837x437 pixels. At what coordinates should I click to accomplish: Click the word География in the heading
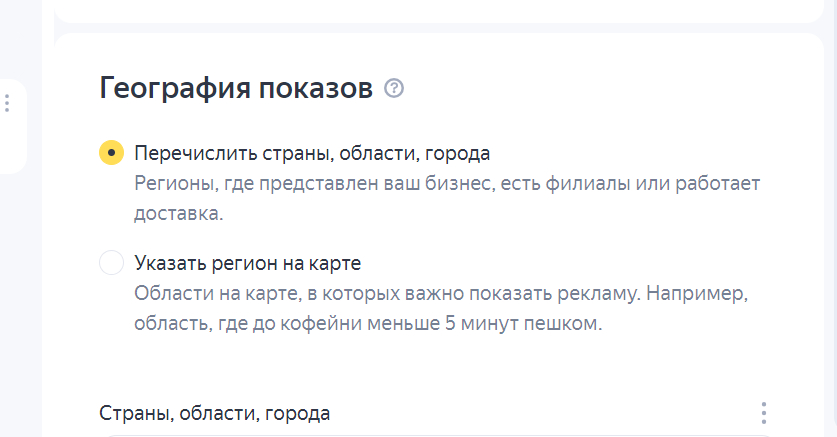pyautogui.click(x=163, y=89)
